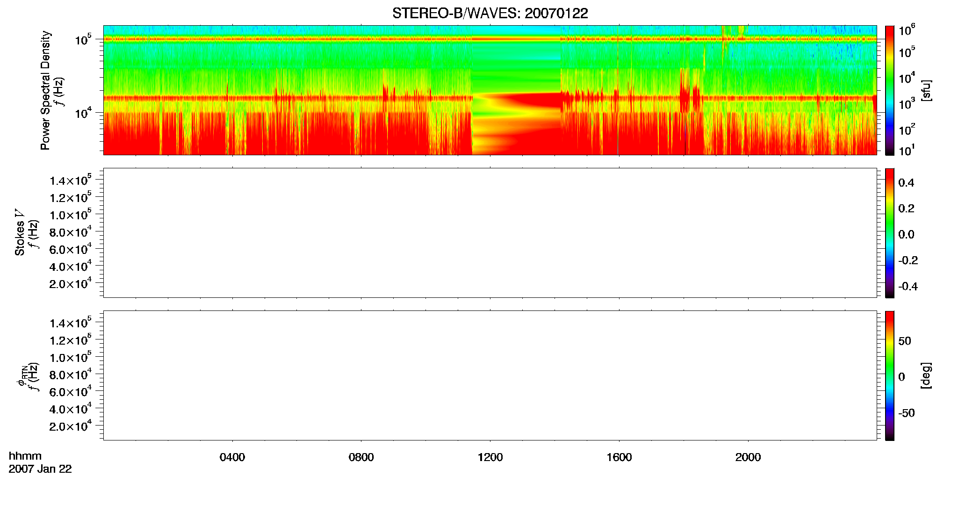The height and width of the screenshot is (505, 980).
Task: Click the Stokes V colorbar
Action: tap(890, 233)
